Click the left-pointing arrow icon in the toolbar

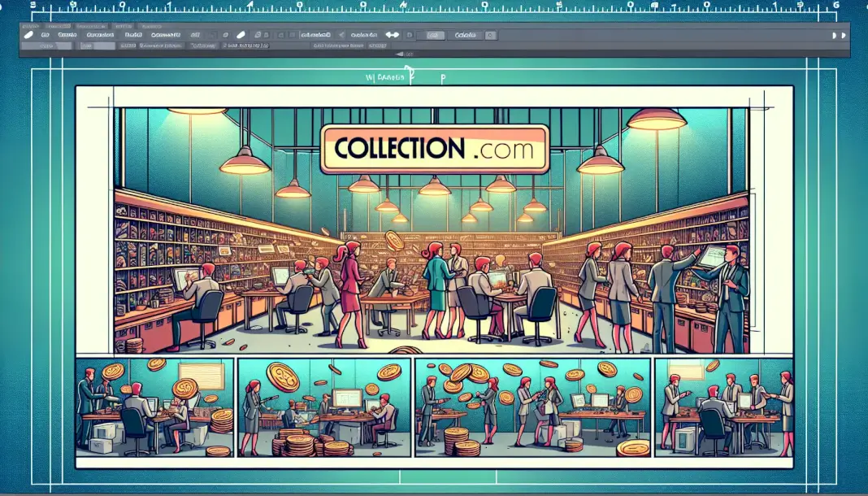(341, 36)
